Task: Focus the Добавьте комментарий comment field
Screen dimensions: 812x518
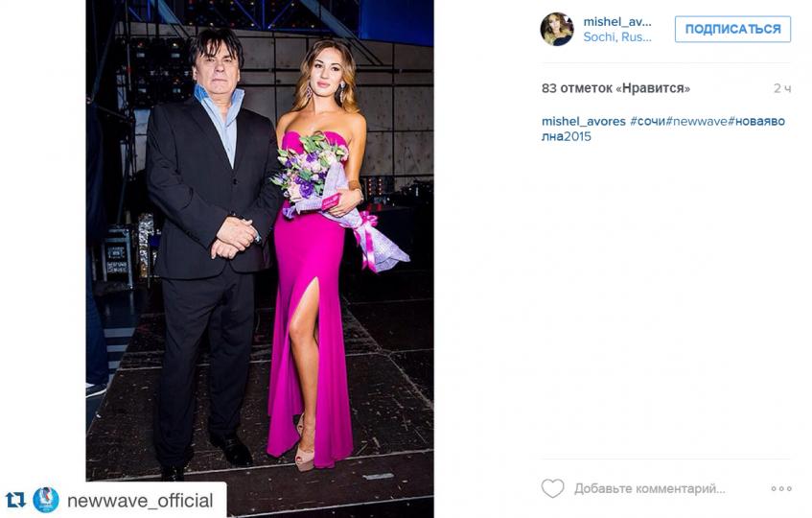Action: click(650, 488)
